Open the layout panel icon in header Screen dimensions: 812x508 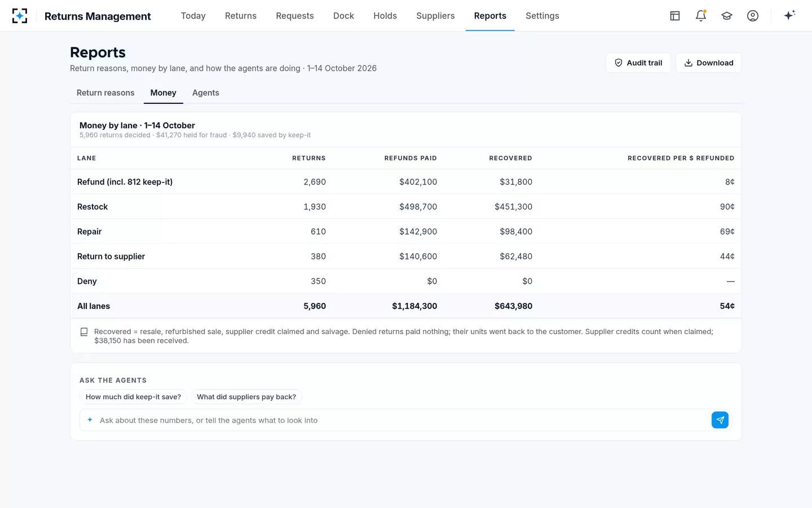[x=675, y=16]
